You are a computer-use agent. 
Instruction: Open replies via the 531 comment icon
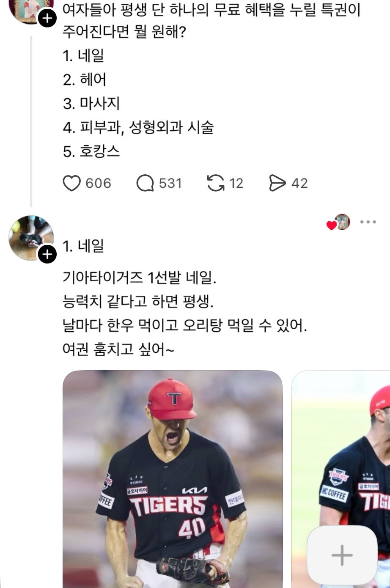coord(145,183)
